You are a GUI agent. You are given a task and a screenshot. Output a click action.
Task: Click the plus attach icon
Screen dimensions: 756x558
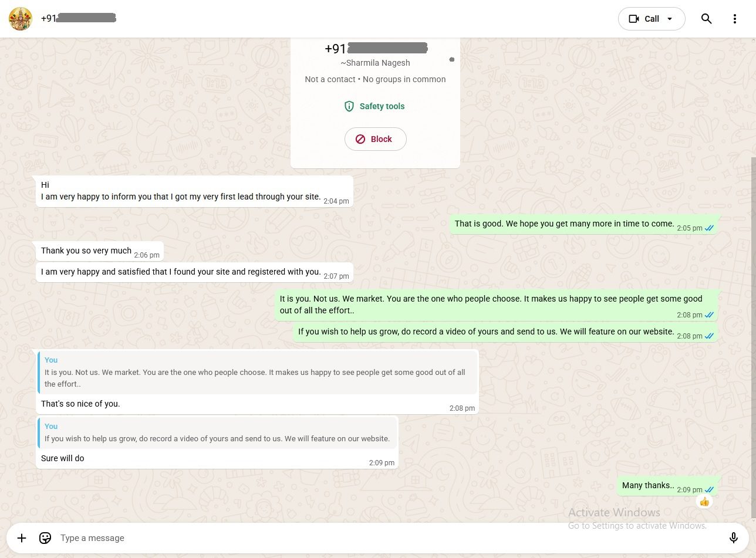point(22,538)
